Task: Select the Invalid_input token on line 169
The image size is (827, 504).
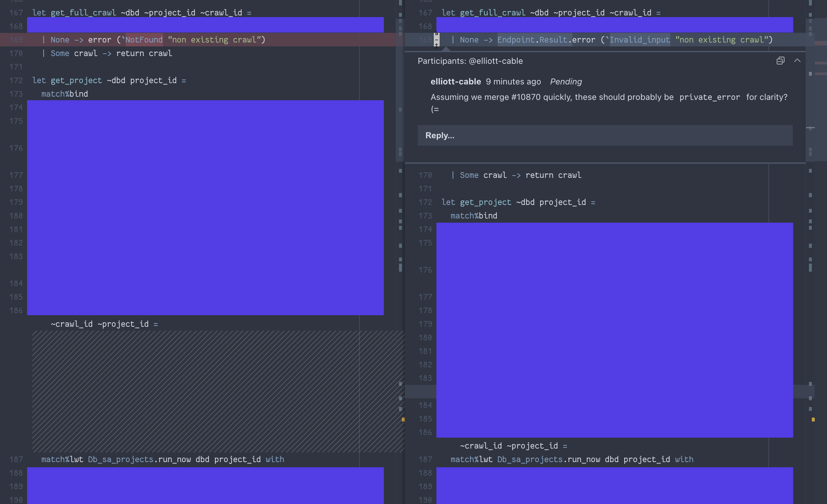Action: pyautogui.click(x=640, y=40)
